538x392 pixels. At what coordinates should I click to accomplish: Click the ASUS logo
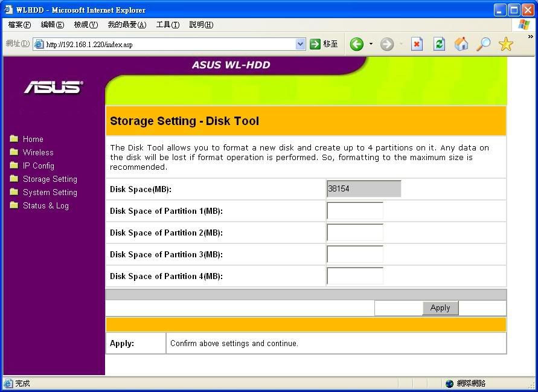coord(54,87)
